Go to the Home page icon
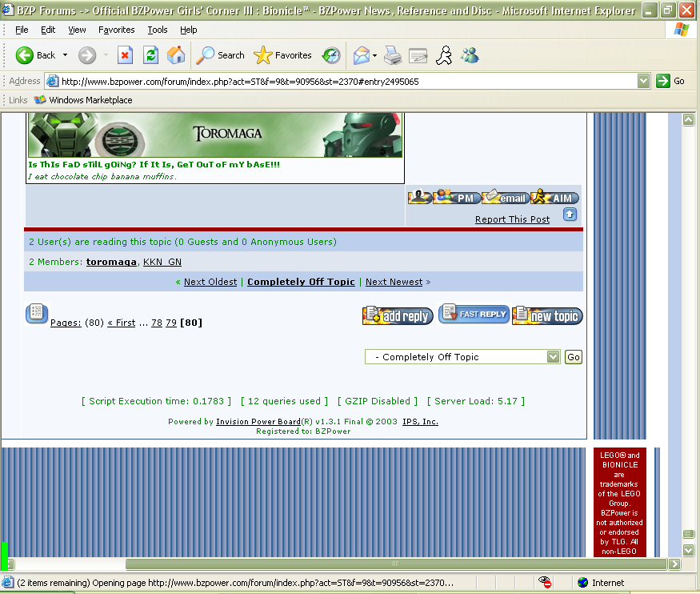Screen dimensions: 700x594 [x=176, y=55]
